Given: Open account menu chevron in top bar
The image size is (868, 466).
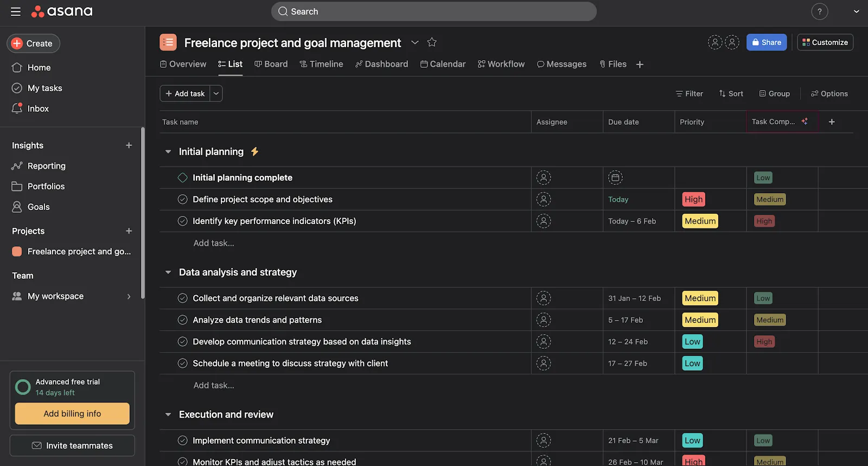Looking at the screenshot, I should pos(856,11).
